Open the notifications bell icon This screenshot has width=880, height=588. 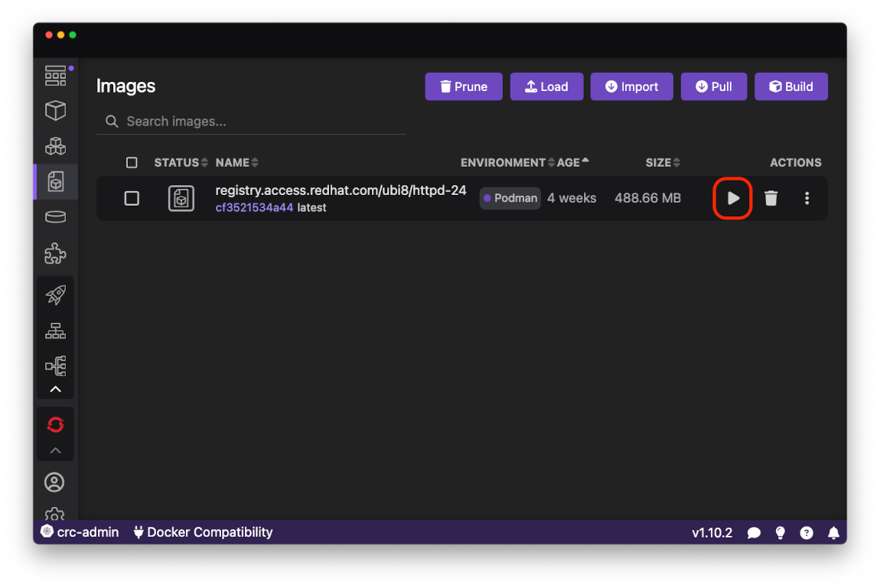[x=833, y=532]
